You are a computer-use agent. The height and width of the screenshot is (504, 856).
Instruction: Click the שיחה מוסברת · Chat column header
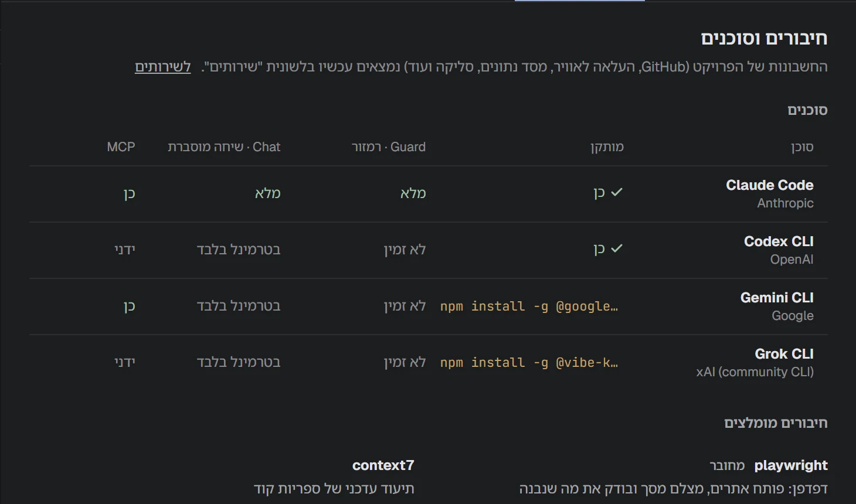224,147
